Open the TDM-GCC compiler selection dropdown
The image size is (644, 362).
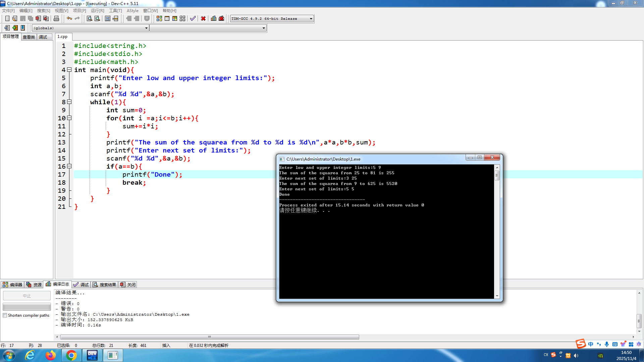311,19
